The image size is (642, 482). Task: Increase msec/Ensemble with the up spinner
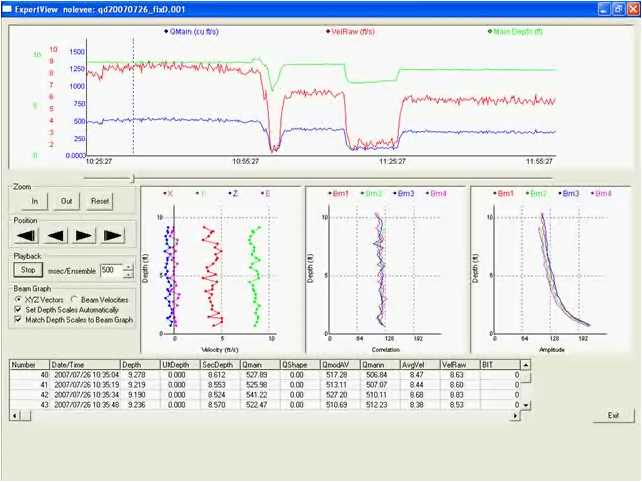[127, 267]
